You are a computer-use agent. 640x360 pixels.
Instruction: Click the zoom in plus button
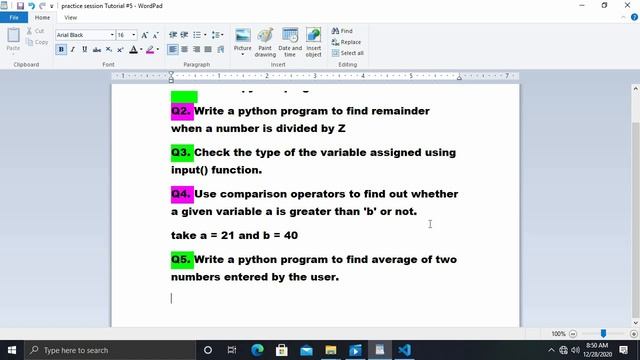coord(634,334)
